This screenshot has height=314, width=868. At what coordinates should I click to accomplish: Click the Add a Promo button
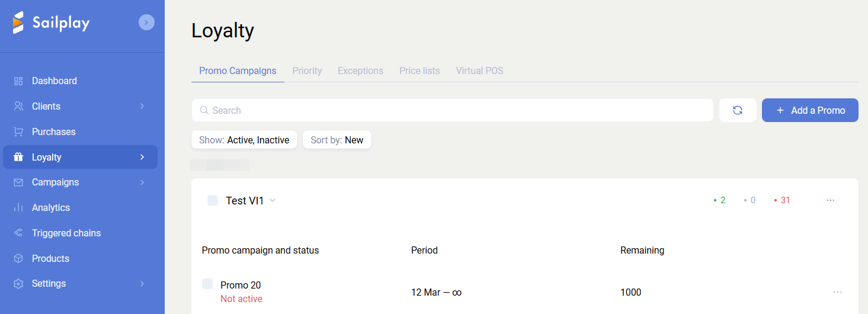tap(810, 110)
